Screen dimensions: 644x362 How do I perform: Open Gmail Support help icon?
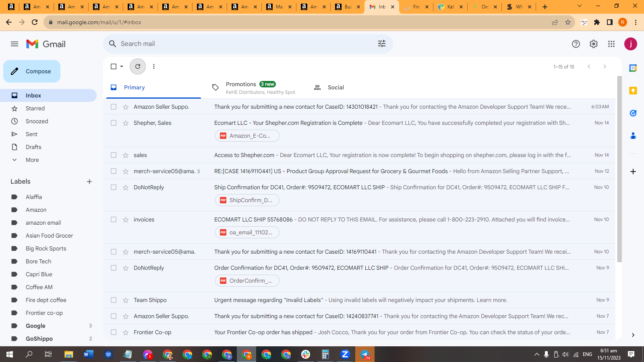[576, 44]
